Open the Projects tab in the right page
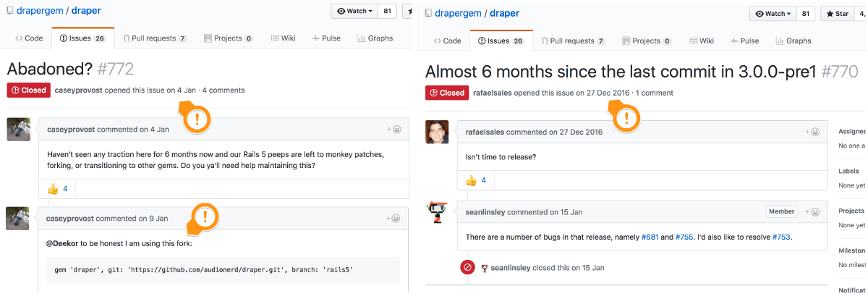Screen dimensions: 868x299 point(647,41)
